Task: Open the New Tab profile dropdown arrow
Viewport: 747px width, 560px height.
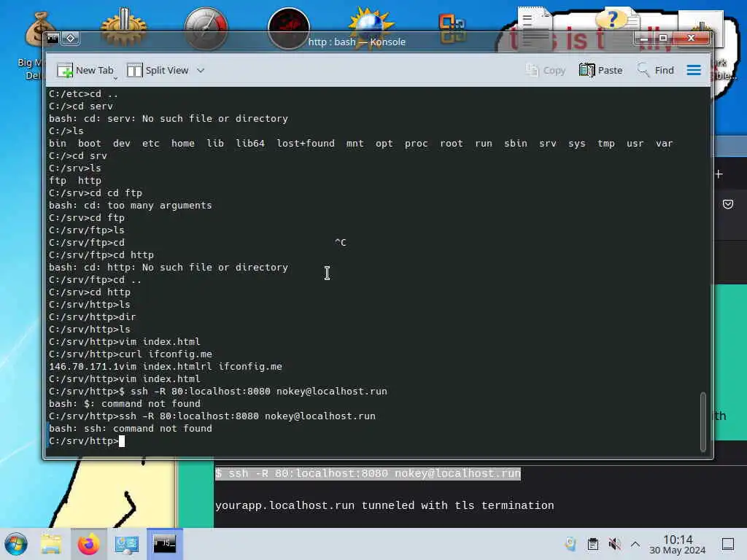Action: [115, 77]
